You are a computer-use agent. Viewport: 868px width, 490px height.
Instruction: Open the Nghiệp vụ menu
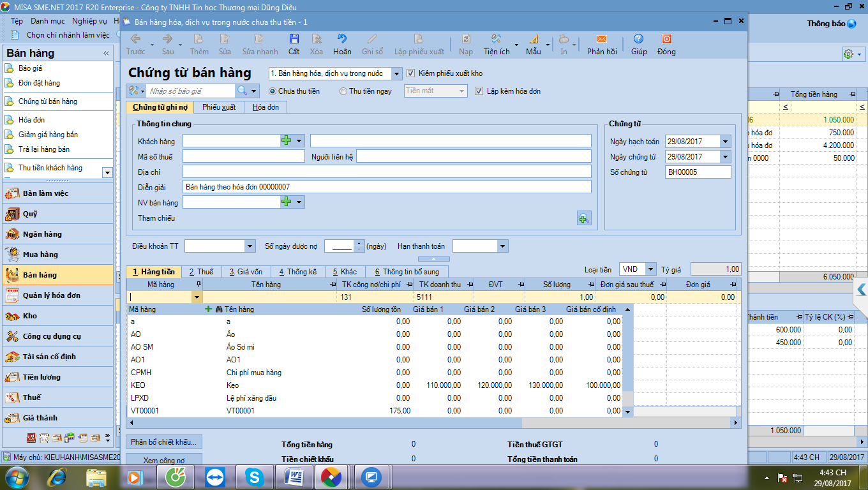[89, 21]
